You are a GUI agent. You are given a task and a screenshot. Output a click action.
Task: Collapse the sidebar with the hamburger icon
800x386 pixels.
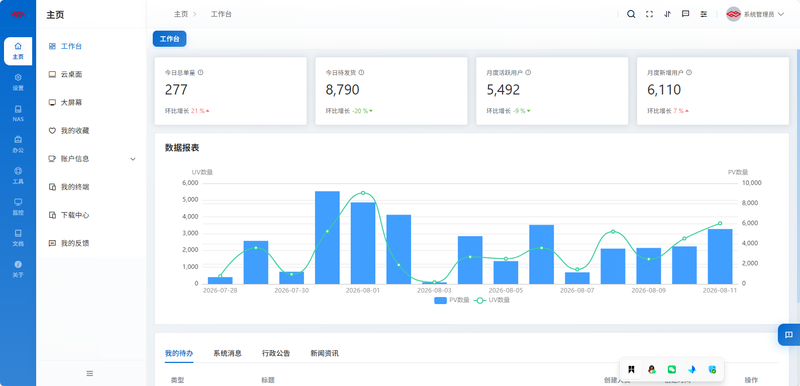click(x=90, y=373)
